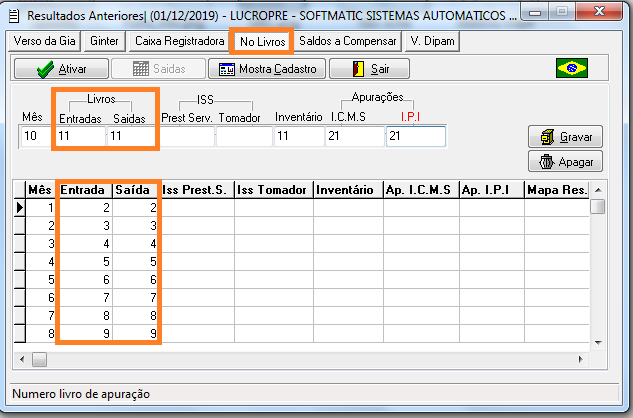
Task: Click the grid Inventário column header
Action: 348,190
